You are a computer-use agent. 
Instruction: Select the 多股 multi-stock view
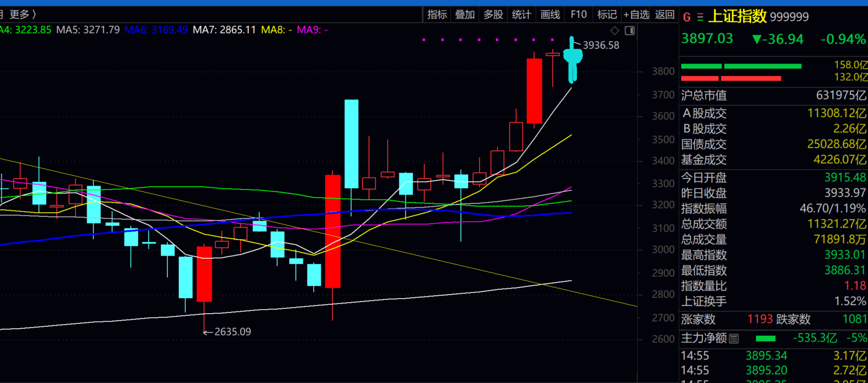point(493,15)
